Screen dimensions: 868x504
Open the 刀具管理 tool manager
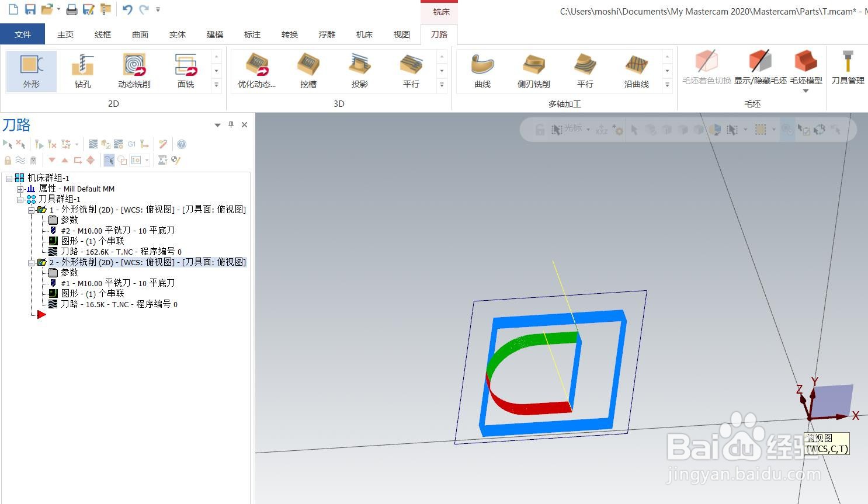(848, 67)
